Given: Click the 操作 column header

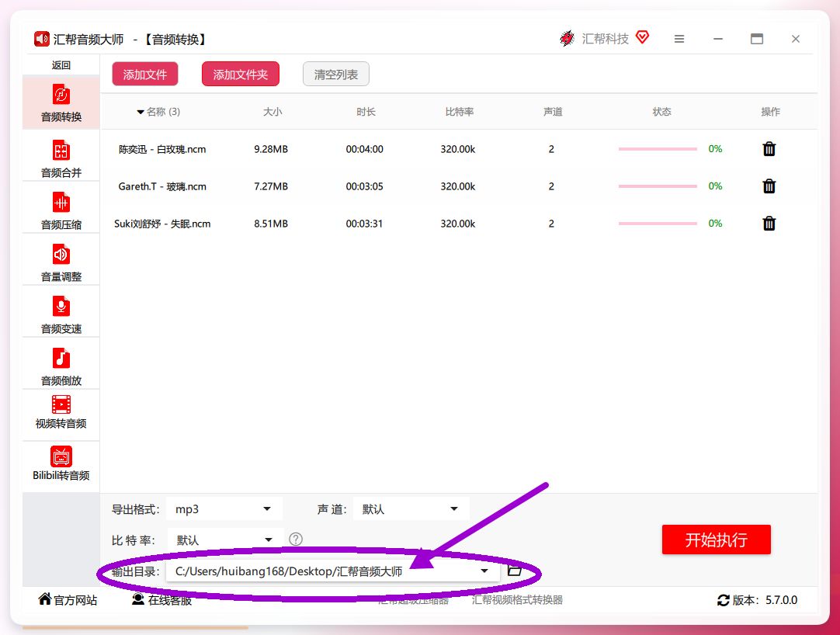Looking at the screenshot, I should (x=770, y=112).
